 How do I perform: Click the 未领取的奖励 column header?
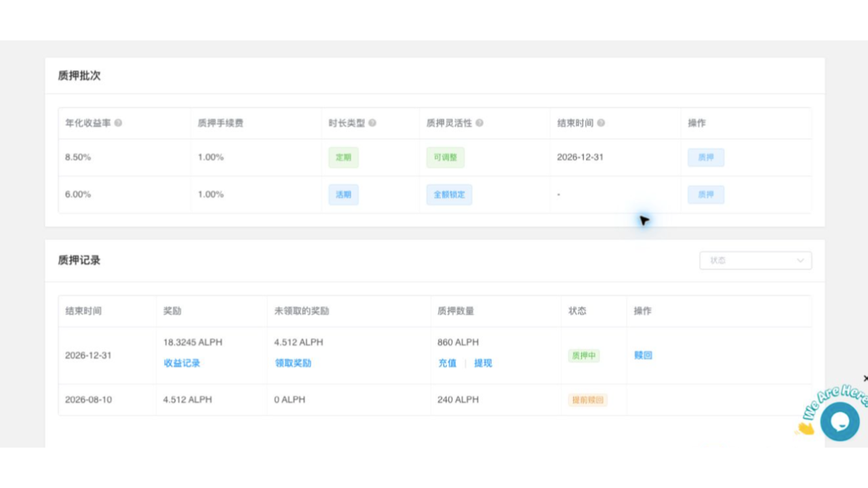pos(302,311)
